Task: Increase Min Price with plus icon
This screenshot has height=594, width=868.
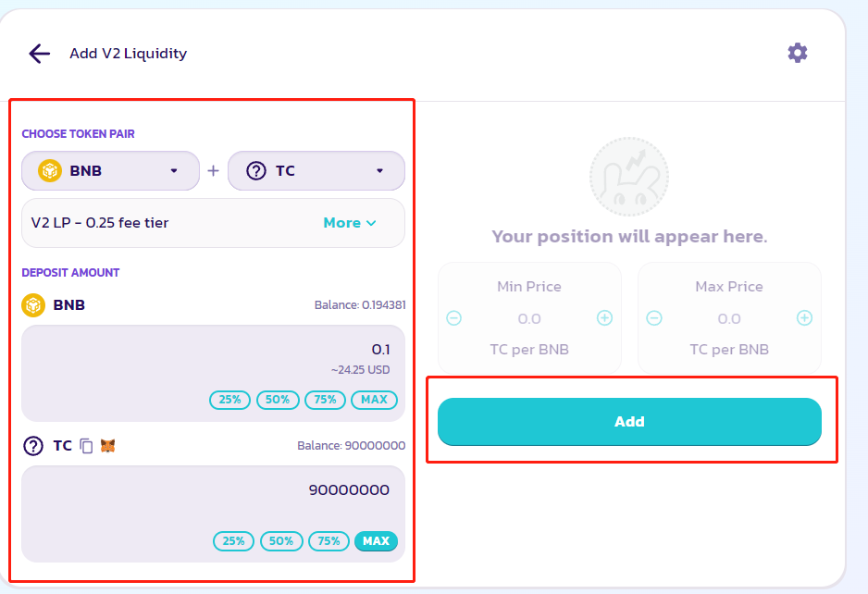Action: 604,318
